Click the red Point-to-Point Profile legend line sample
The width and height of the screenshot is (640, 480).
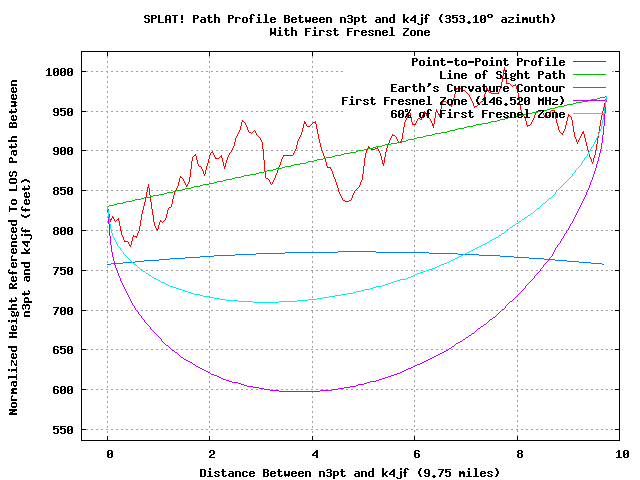589,62
